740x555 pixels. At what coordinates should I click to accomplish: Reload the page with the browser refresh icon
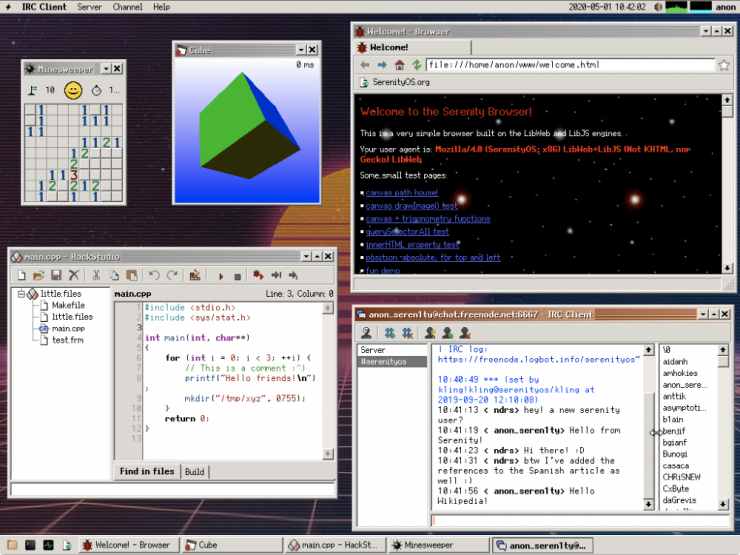pos(417,65)
